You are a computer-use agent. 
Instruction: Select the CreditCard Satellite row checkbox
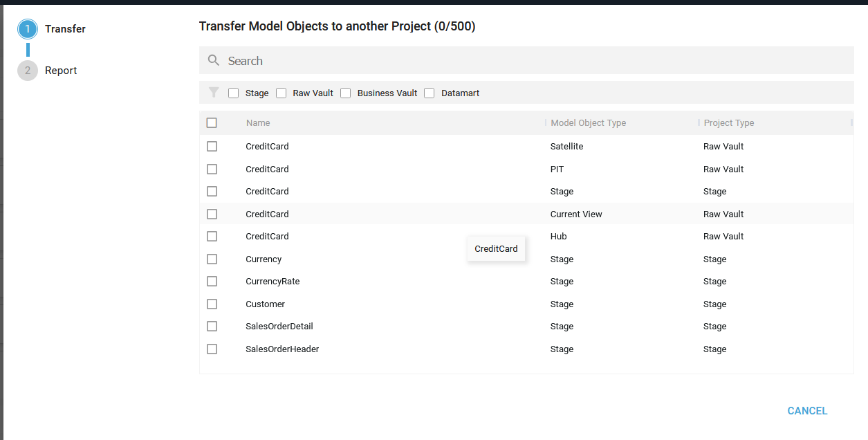tap(212, 147)
